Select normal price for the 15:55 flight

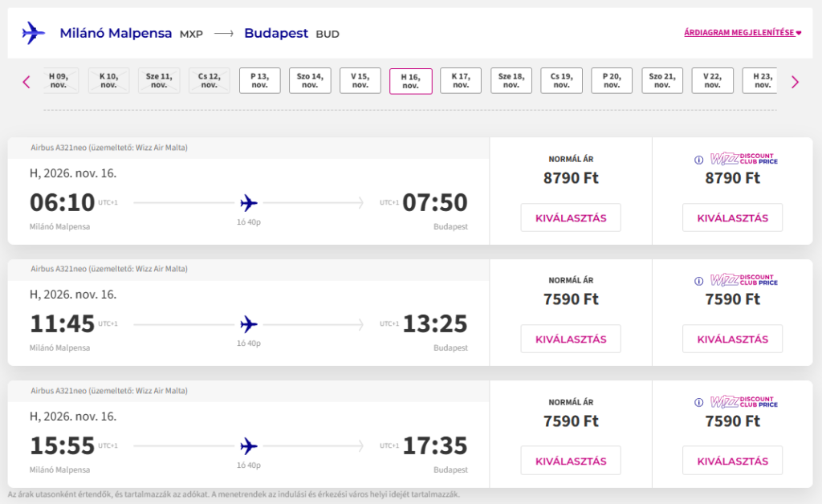571,461
